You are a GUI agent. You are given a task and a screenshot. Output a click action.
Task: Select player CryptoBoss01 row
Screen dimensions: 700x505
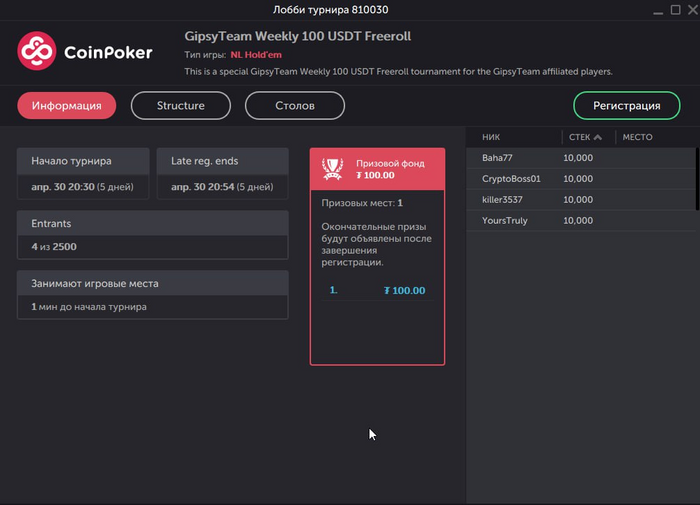click(x=581, y=179)
